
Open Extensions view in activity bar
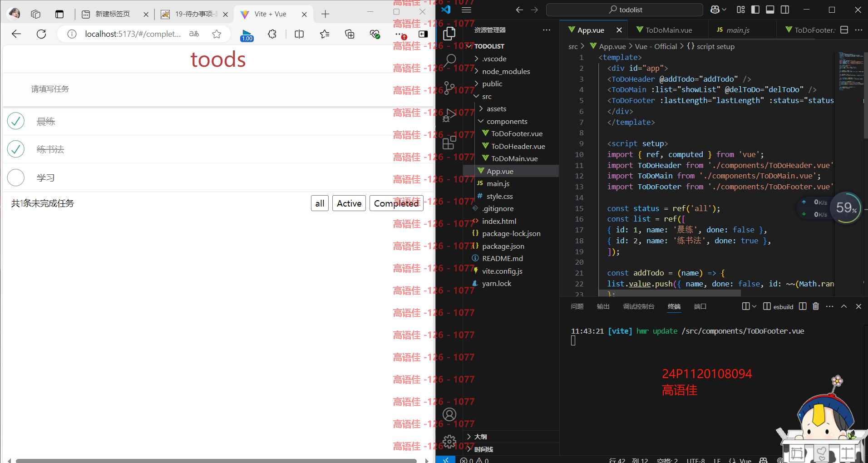(449, 142)
